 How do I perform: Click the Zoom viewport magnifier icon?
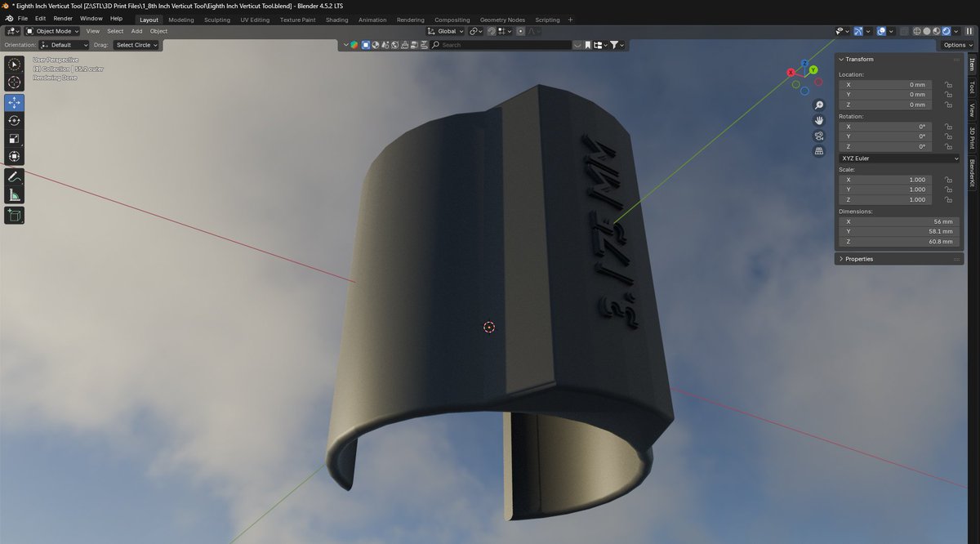[819, 105]
